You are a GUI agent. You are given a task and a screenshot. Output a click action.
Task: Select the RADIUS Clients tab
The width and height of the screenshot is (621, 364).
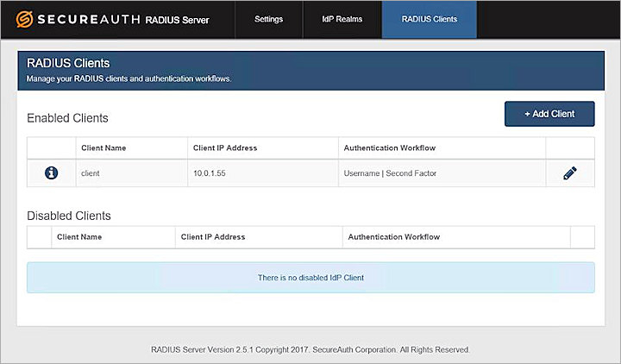point(430,19)
